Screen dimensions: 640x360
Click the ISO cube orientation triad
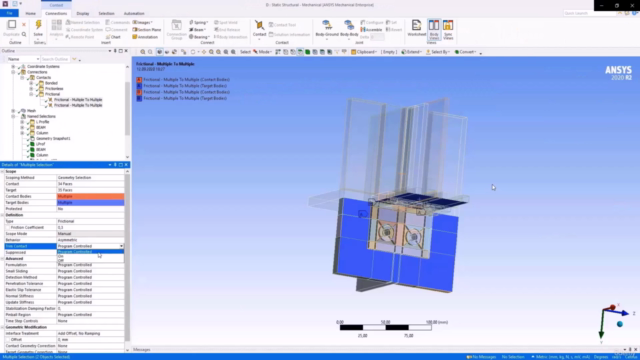(620, 324)
